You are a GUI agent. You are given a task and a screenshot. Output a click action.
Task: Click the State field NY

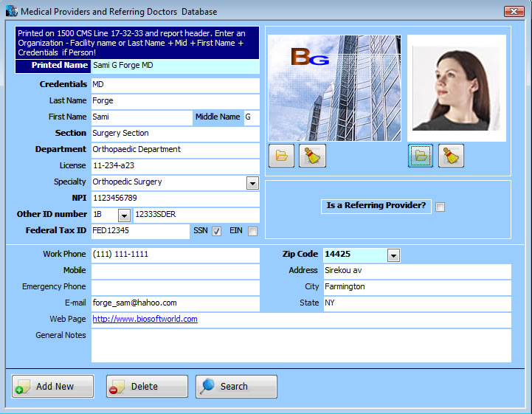[418, 304]
